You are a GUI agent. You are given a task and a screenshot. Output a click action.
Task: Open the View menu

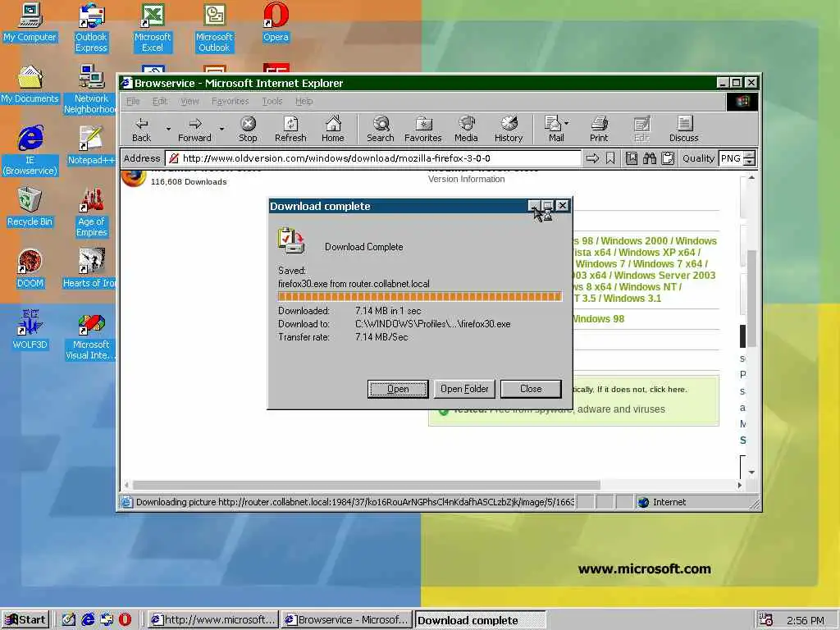(x=189, y=101)
